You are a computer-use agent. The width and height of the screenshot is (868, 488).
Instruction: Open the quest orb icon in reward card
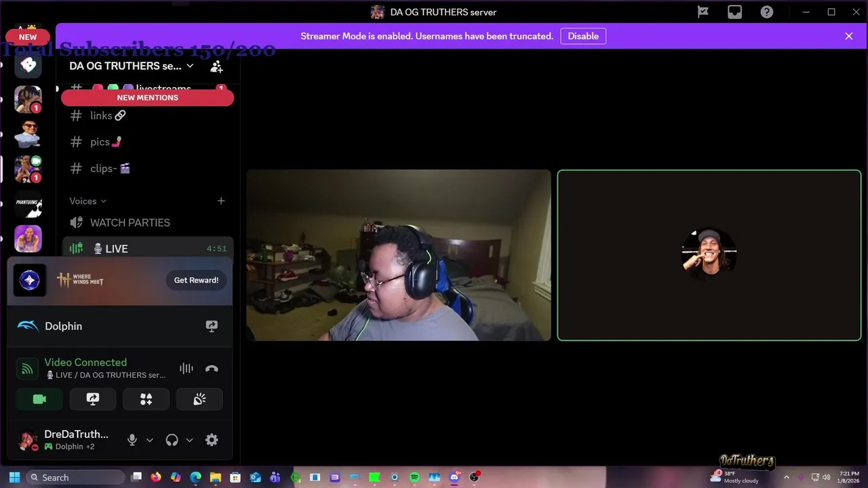point(30,280)
